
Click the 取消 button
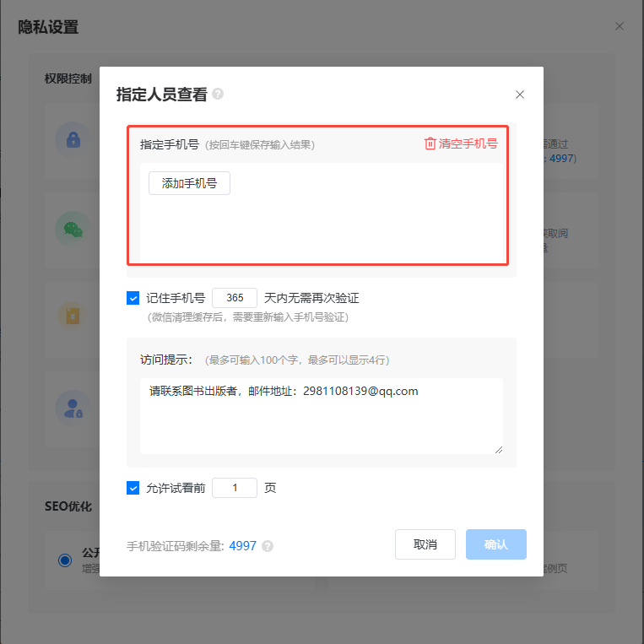pos(425,544)
